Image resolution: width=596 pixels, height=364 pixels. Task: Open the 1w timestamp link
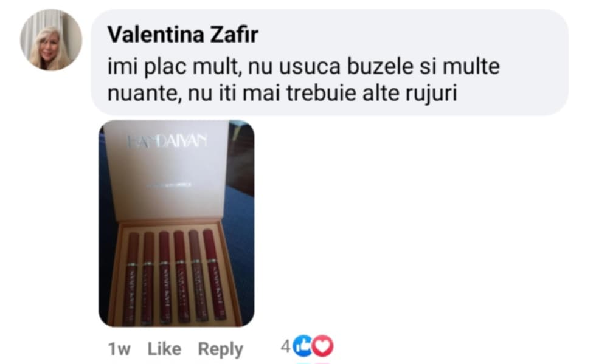tap(119, 349)
